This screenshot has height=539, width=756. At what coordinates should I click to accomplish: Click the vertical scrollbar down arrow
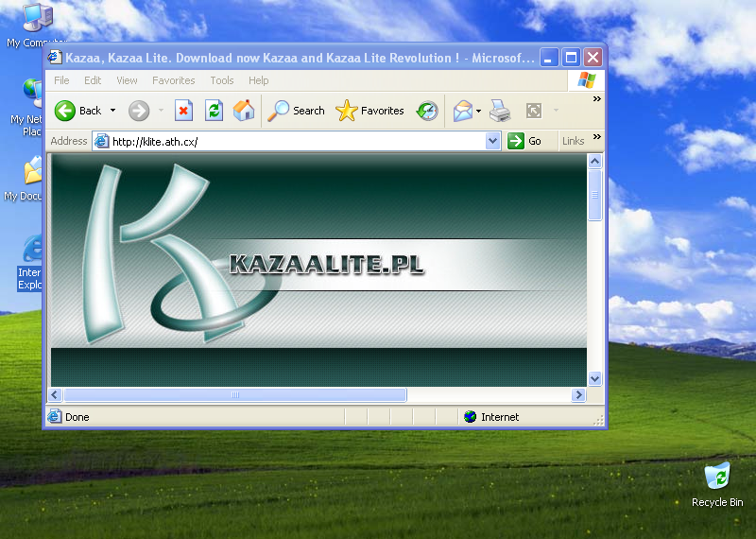595,379
